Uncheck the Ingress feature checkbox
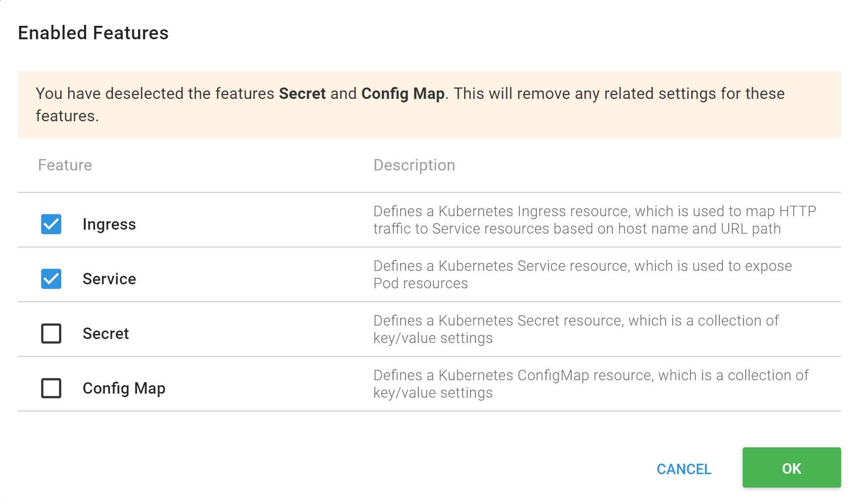The image size is (858, 504). coord(51,224)
